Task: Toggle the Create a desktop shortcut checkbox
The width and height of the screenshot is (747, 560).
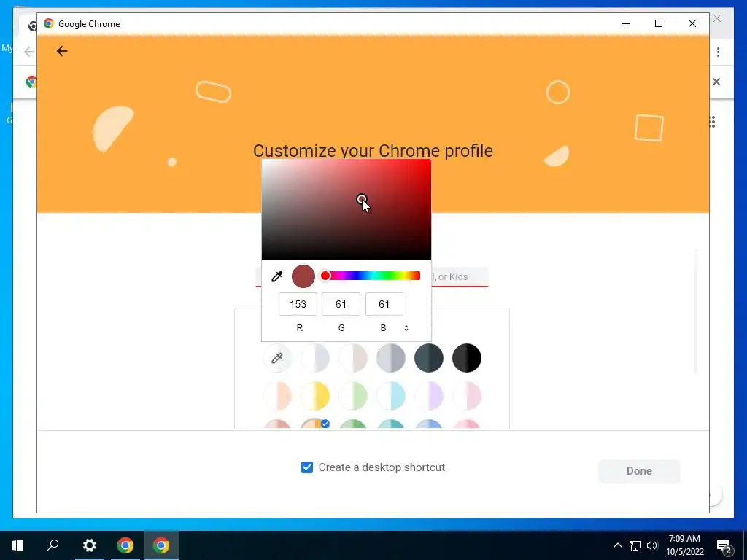Action: pos(307,467)
